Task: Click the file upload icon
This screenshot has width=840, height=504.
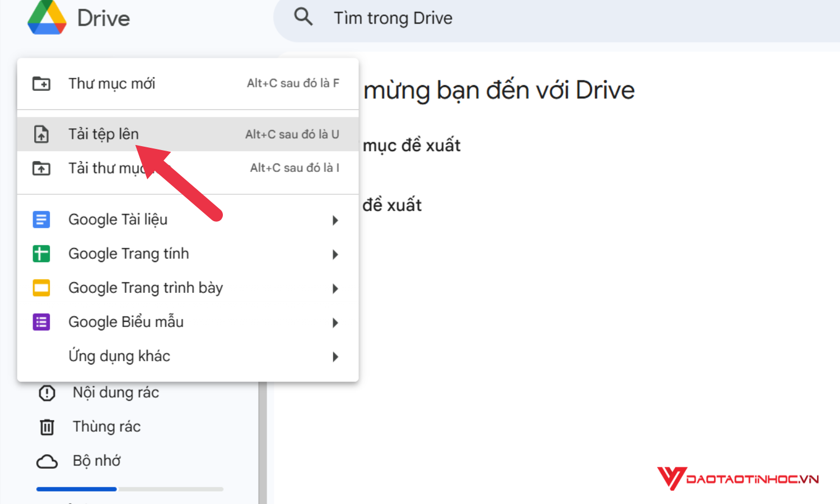Action: click(x=41, y=134)
